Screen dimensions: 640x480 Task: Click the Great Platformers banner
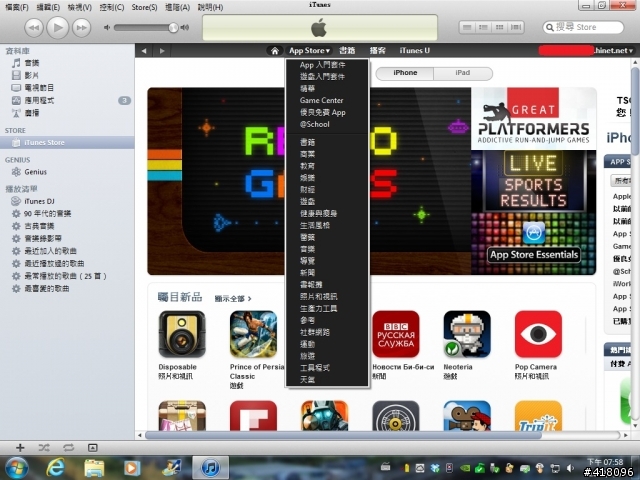[533, 118]
